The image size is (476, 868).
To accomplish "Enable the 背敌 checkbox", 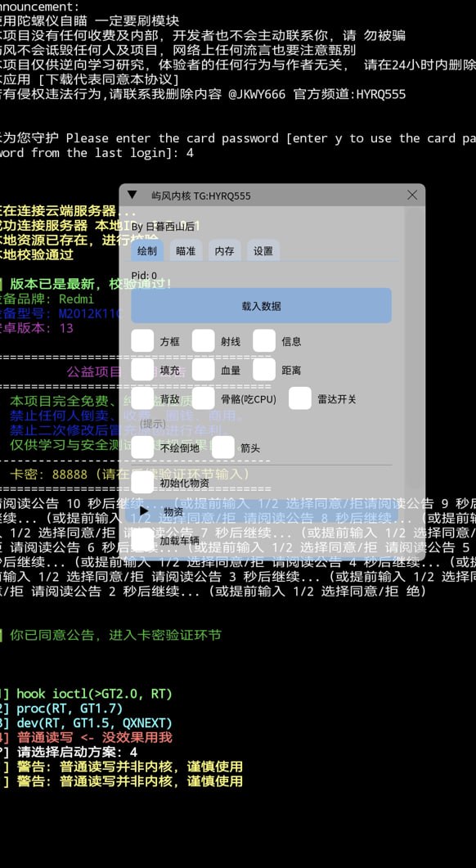I will (x=142, y=398).
